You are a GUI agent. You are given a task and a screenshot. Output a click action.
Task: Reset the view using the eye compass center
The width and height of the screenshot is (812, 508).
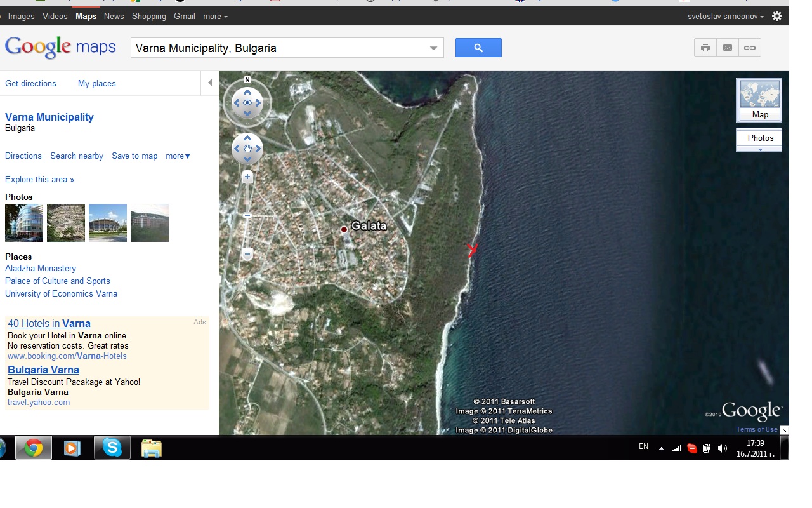point(247,103)
